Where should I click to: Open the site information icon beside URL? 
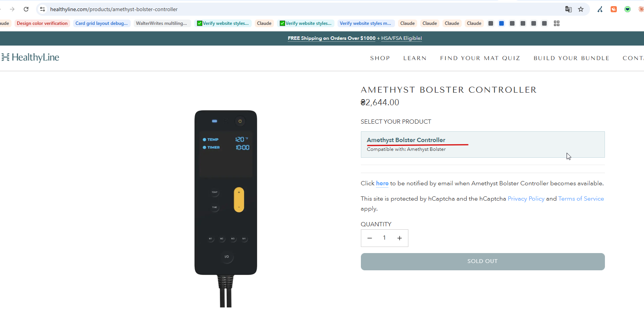43,9
